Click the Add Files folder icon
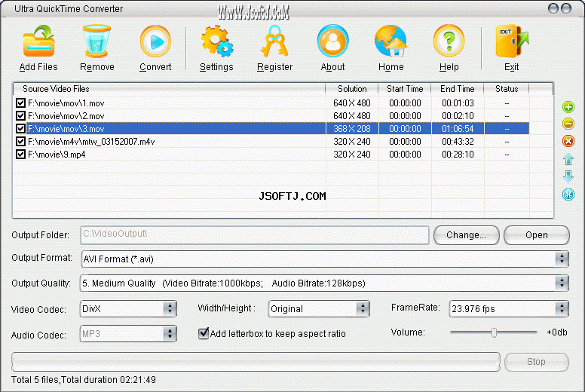 pos(38,41)
